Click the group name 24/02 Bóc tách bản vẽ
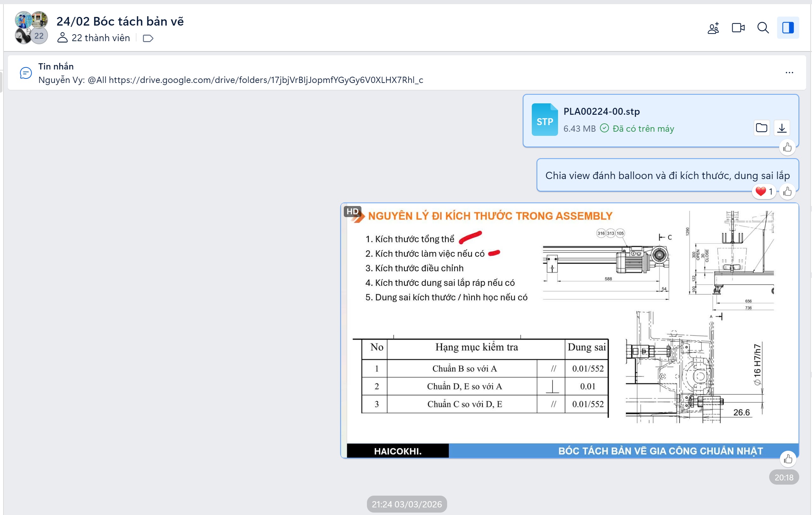This screenshot has width=812, height=515. (x=120, y=21)
